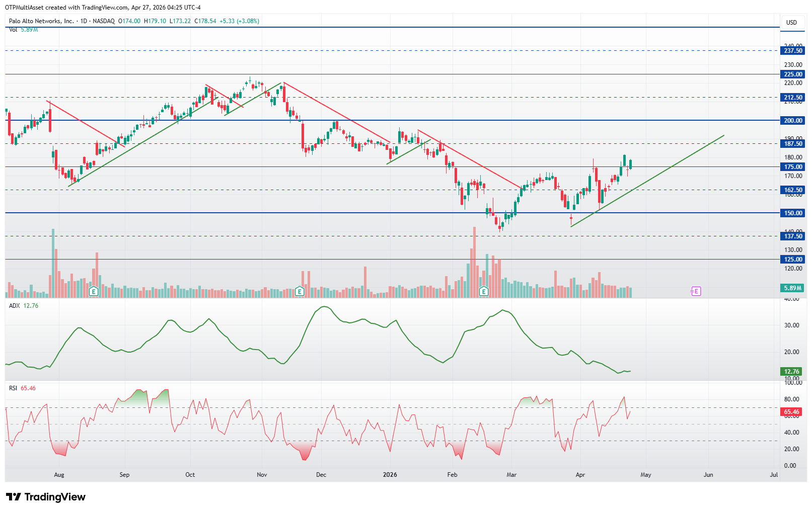Click the August earnings E icon
Viewport: 812px width, 512px height.
click(93, 291)
